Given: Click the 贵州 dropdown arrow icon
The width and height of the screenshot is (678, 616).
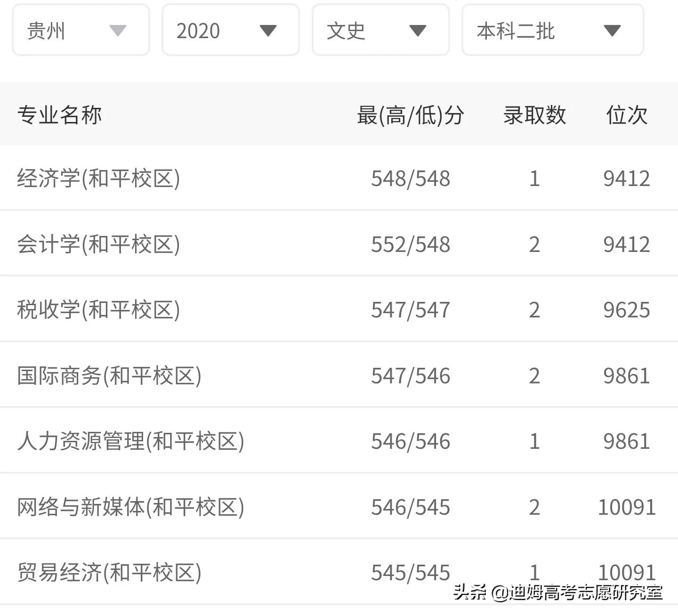Looking at the screenshot, I should [x=119, y=31].
